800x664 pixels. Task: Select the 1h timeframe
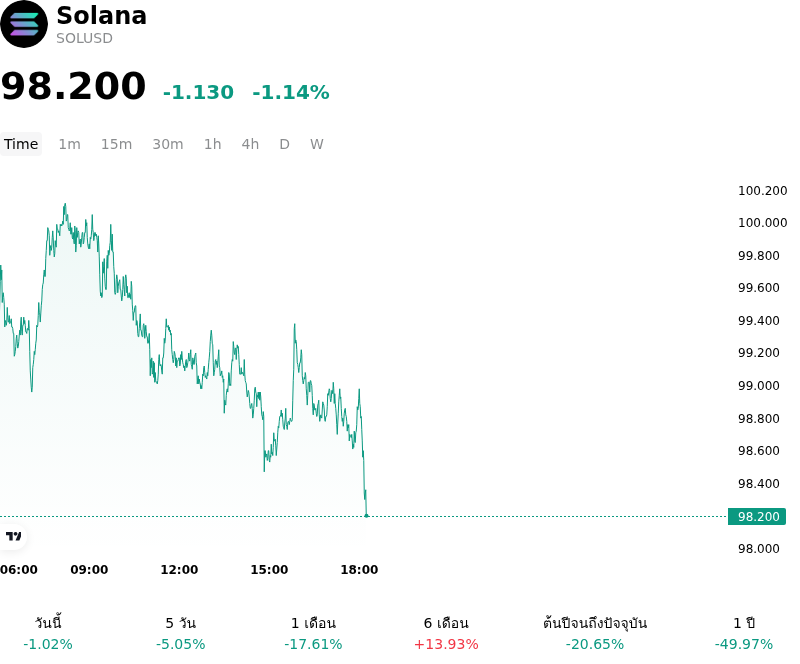click(213, 144)
